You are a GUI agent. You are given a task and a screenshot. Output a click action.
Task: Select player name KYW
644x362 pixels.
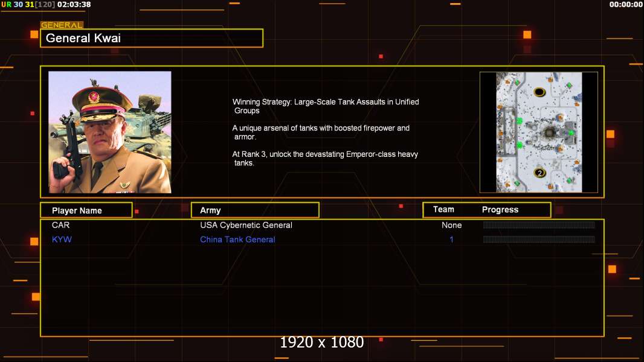pos(62,240)
